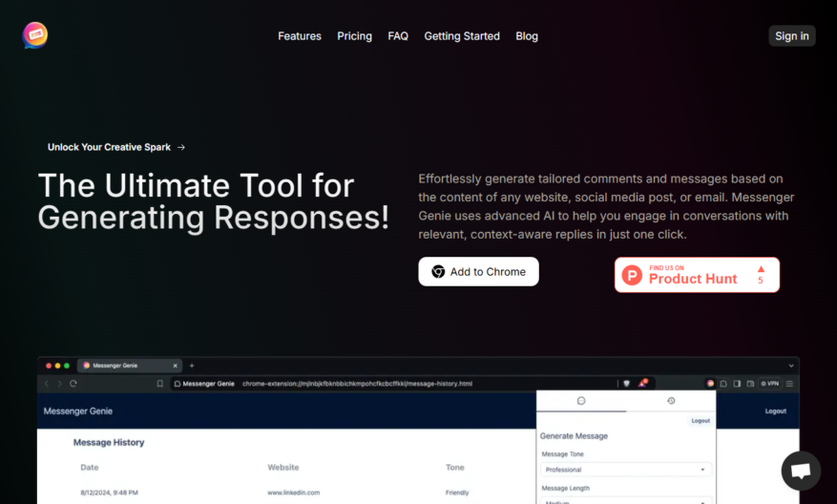Click the Message Length label in the popup
This screenshot has height=504, width=837.
[565, 488]
